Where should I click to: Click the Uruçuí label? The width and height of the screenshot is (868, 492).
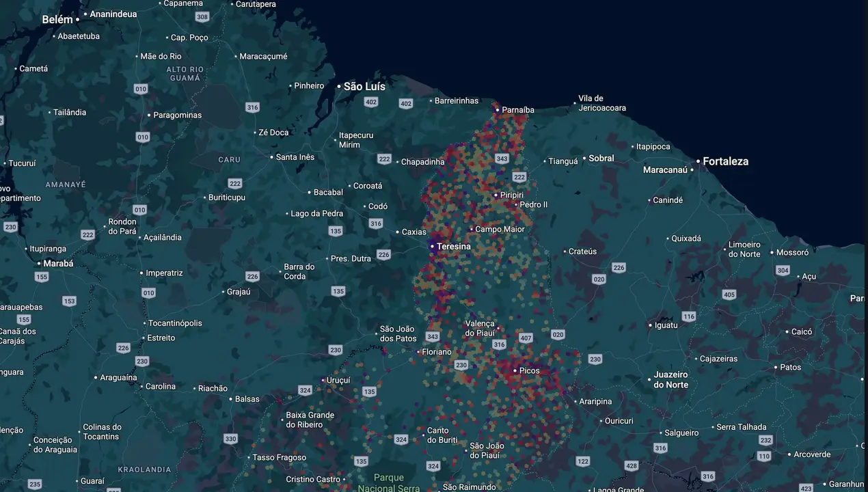(x=338, y=381)
